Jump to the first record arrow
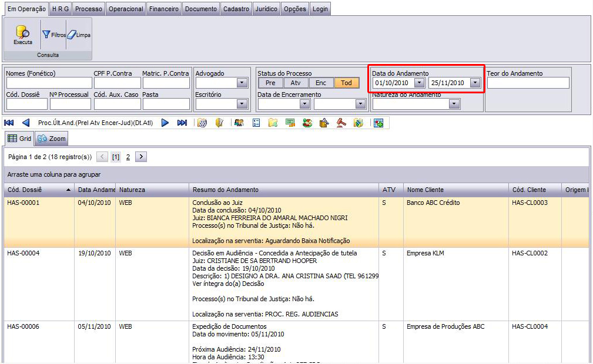 pos(9,123)
